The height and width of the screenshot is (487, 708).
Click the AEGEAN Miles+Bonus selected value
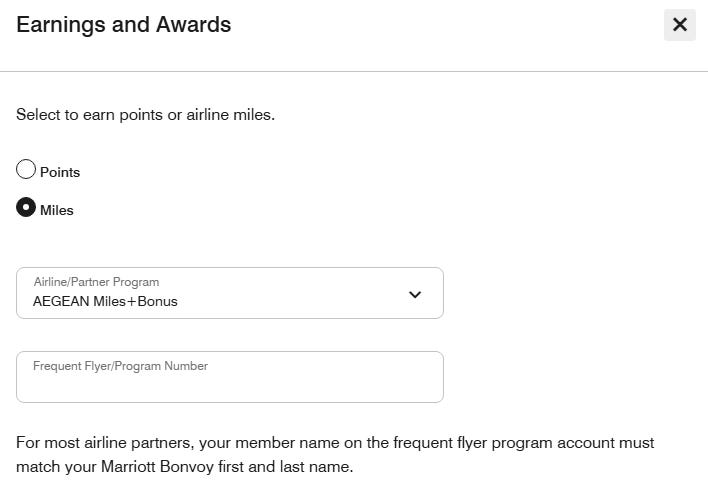coord(105,301)
